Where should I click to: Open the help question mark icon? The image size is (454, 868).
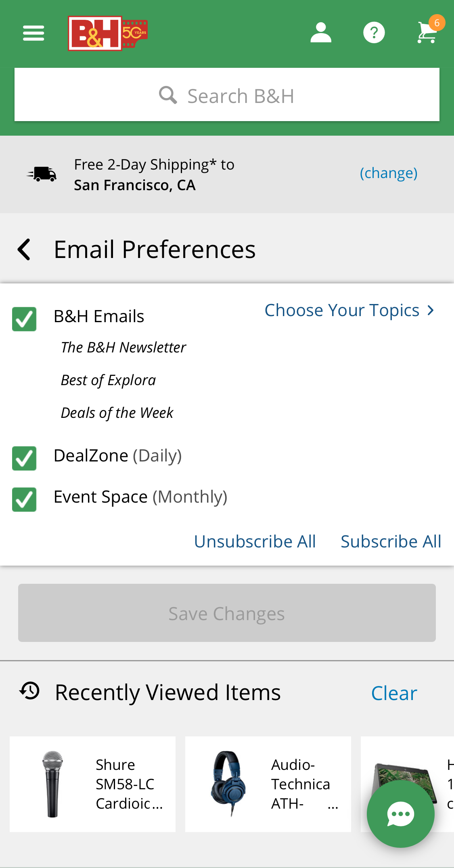374,33
